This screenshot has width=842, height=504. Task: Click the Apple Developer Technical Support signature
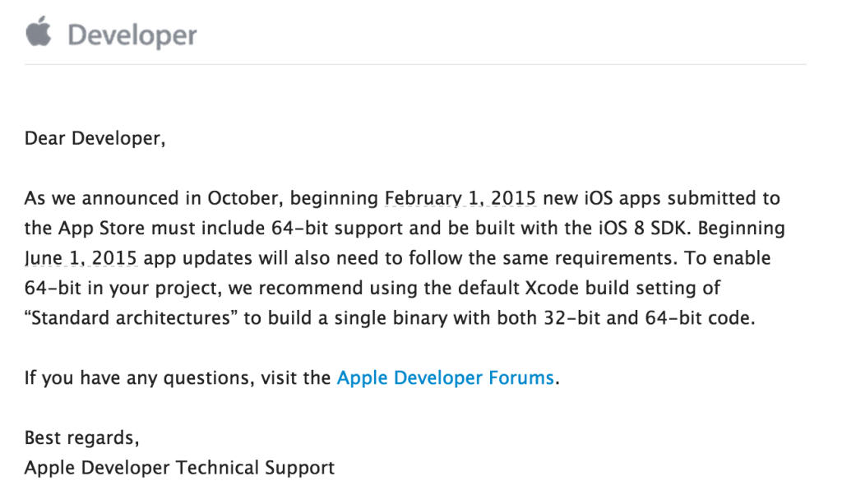179,468
